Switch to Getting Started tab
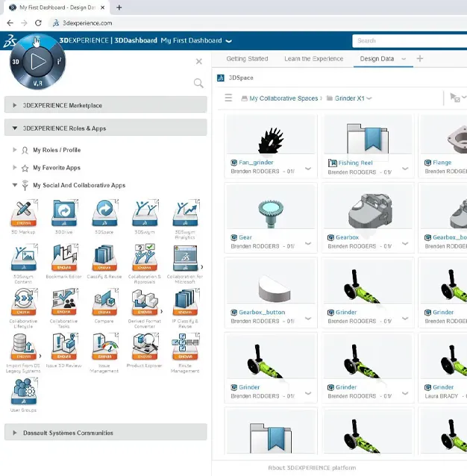 click(247, 59)
